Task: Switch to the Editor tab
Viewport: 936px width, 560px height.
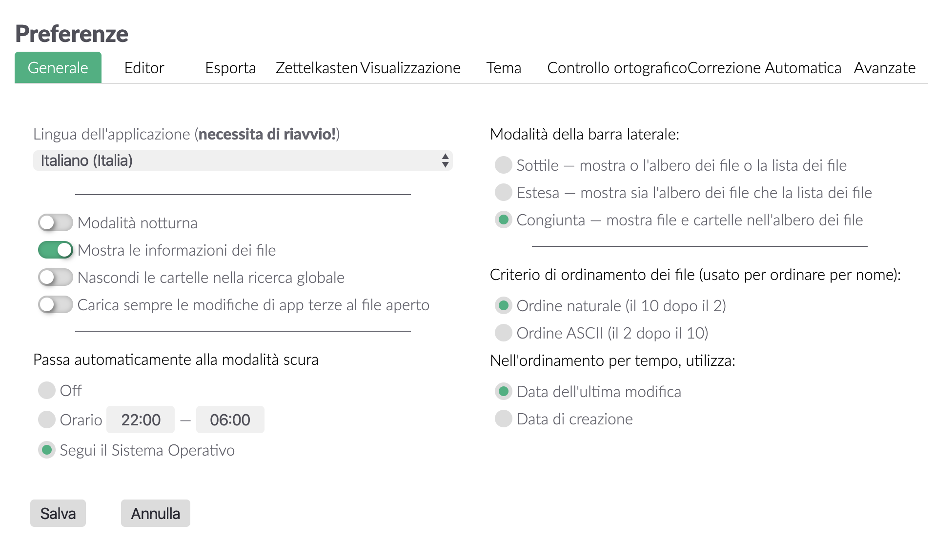Action: point(144,68)
